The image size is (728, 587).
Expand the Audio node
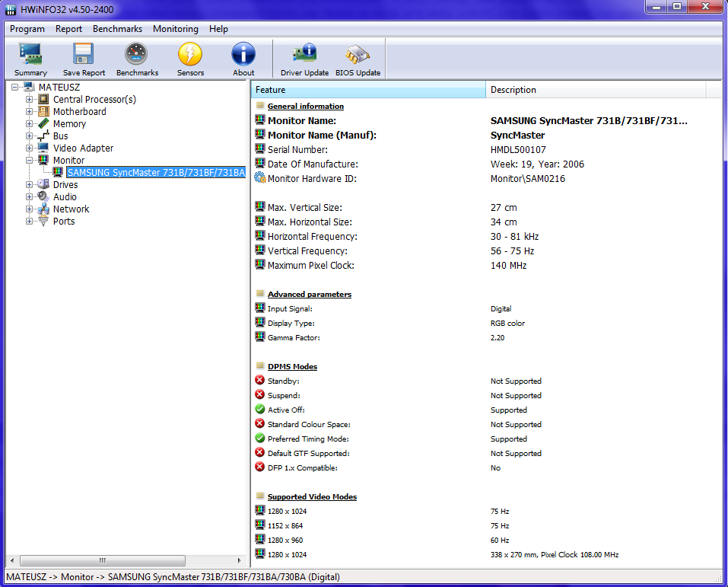tap(29, 196)
